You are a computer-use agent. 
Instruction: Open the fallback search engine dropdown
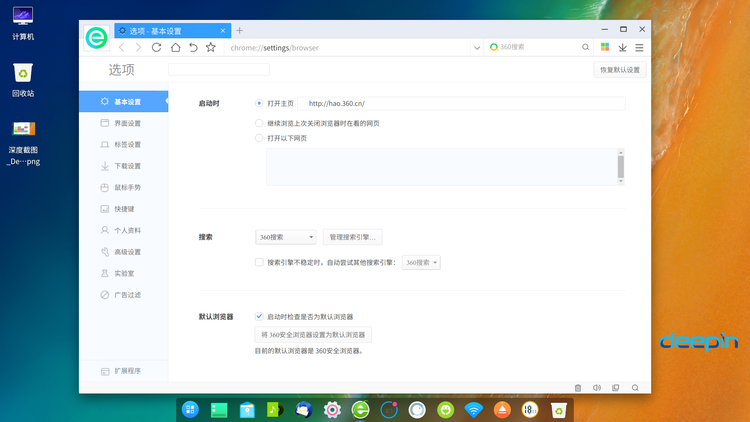pos(421,262)
